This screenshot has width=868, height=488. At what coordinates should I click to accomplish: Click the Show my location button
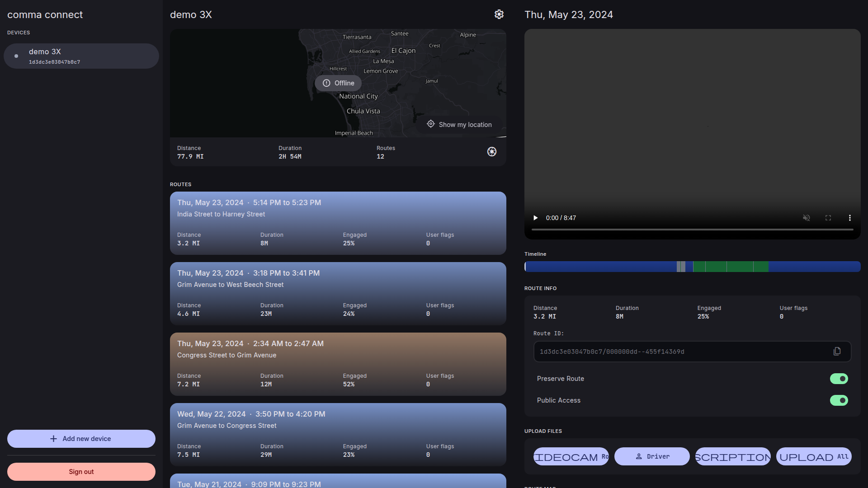[459, 124]
